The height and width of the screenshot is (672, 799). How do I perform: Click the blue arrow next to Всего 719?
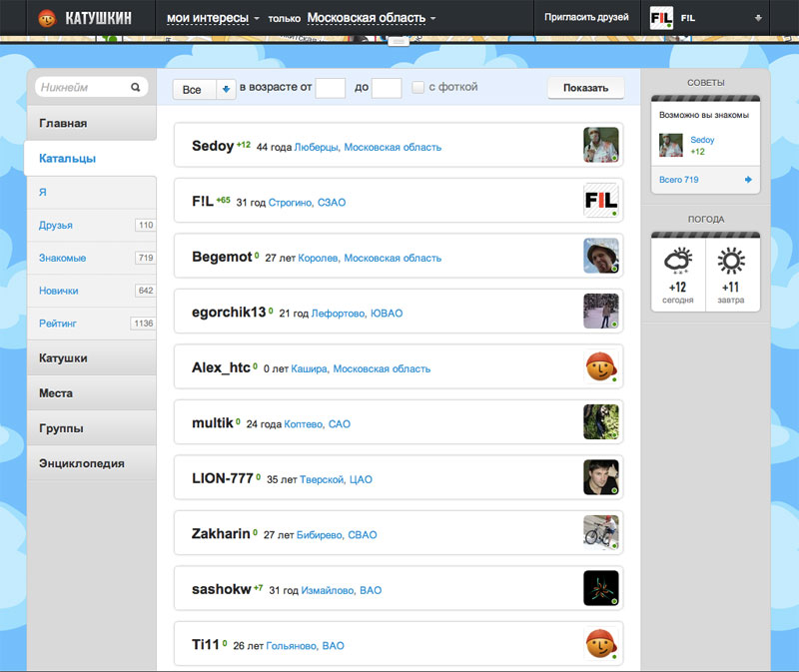(748, 180)
